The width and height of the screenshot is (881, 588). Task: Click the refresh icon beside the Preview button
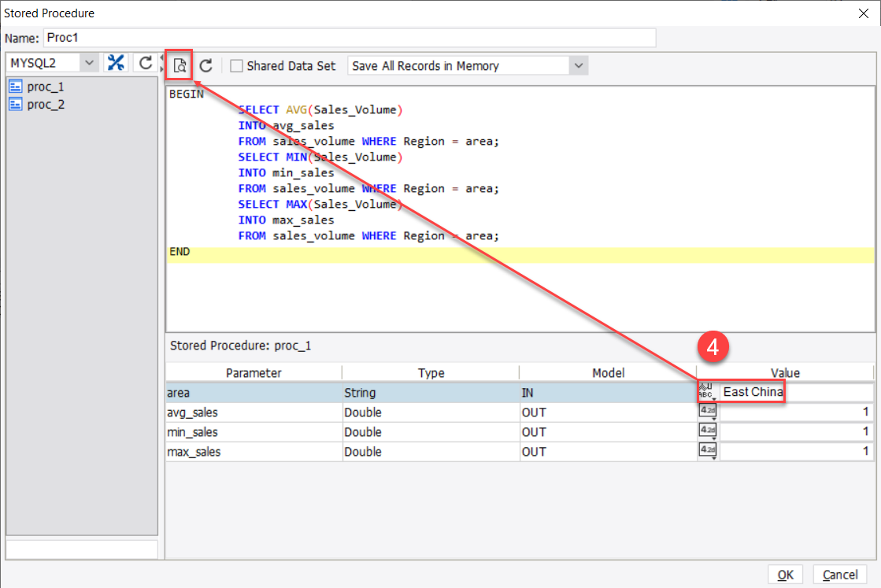tap(205, 66)
